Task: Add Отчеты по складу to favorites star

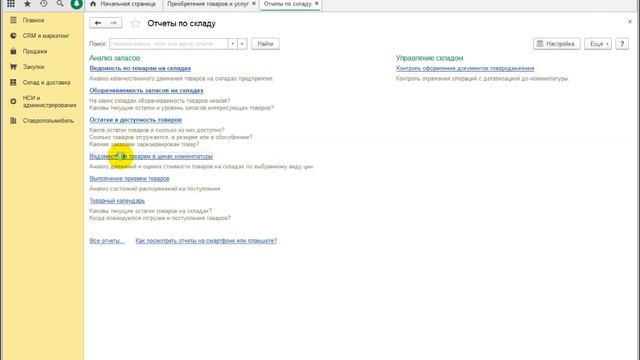Action: (135, 23)
